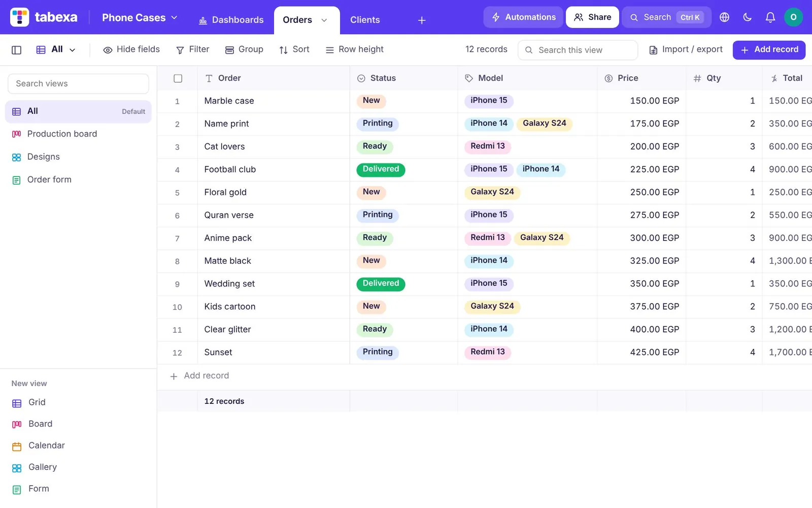
Task: Create a new Form view
Action: 30,489
